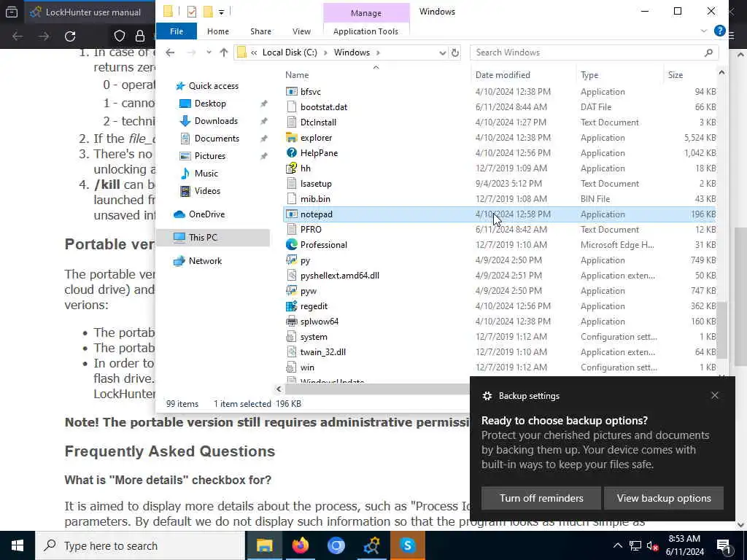Click the browser padlock site info icon
This screenshot has height=560, width=747.
[x=140, y=36]
